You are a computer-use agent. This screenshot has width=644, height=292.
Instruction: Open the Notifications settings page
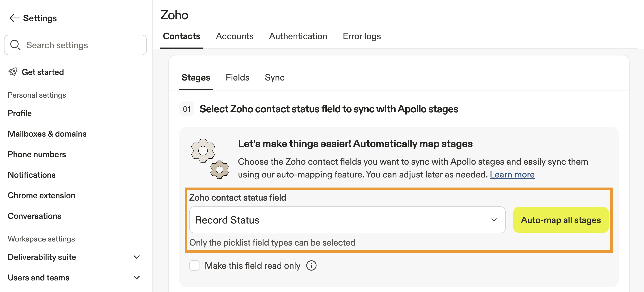32,175
